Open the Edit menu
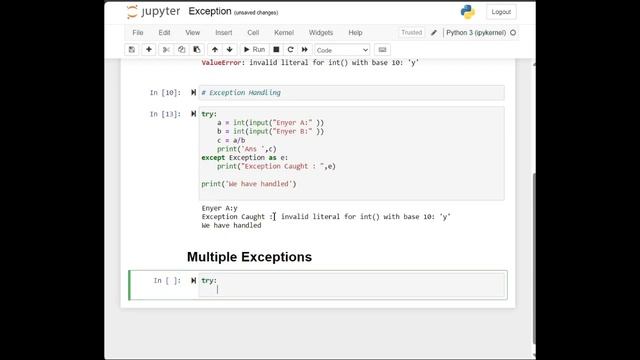The image size is (640, 360). coord(164,33)
